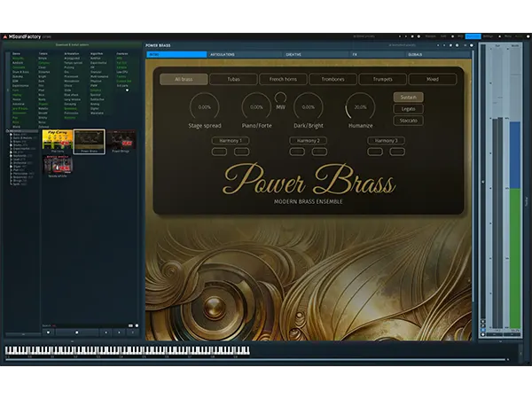The height and width of the screenshot is (399, 532).
Task: Click the round icon at far right of top bar
Action: point(528,36)
